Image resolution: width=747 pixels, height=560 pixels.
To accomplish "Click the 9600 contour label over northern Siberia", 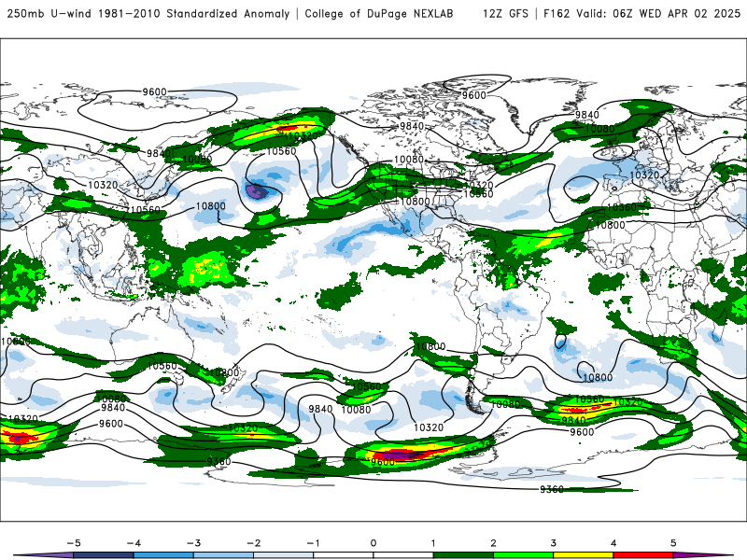I will (155, 91).
